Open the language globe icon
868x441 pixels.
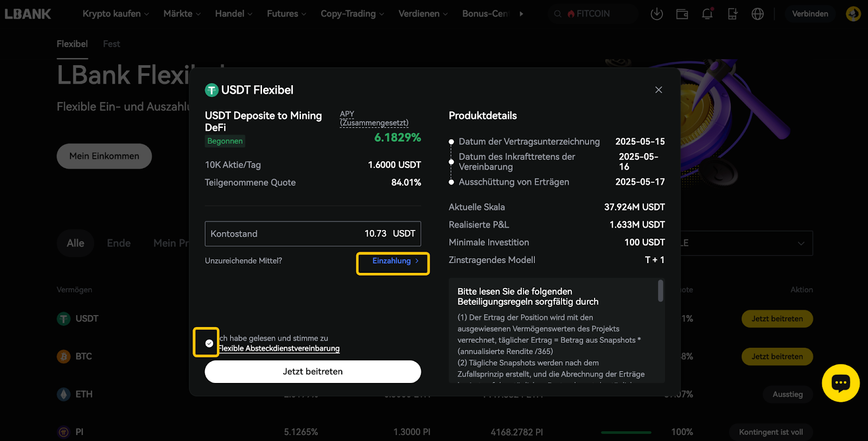pos(758,14)
